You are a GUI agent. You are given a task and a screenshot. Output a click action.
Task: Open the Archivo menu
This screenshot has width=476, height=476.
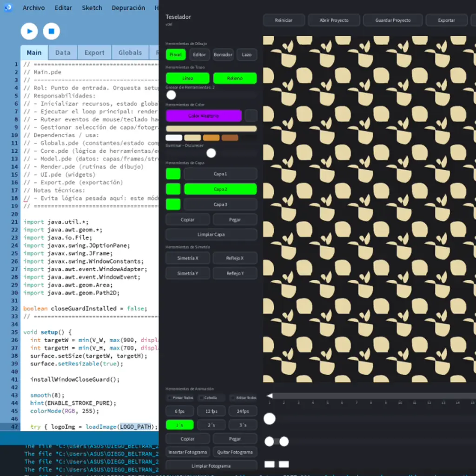34,8
